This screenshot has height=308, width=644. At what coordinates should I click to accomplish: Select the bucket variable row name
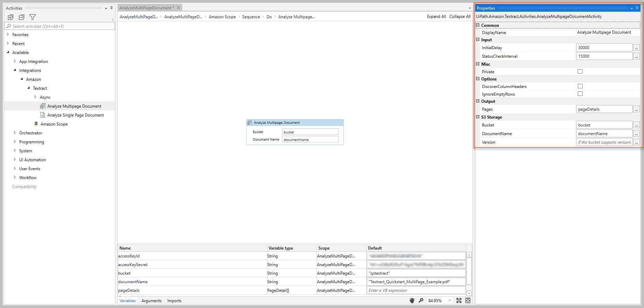coord(124,273)
